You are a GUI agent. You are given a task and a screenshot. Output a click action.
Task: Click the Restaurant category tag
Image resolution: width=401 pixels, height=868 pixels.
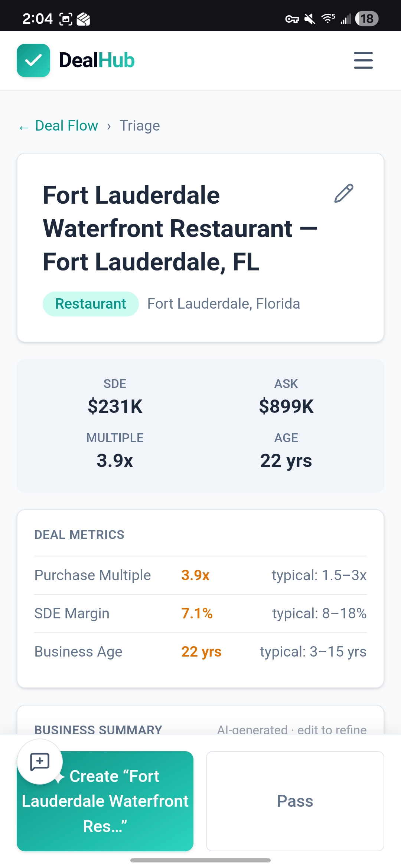click(x=91, y=304)
